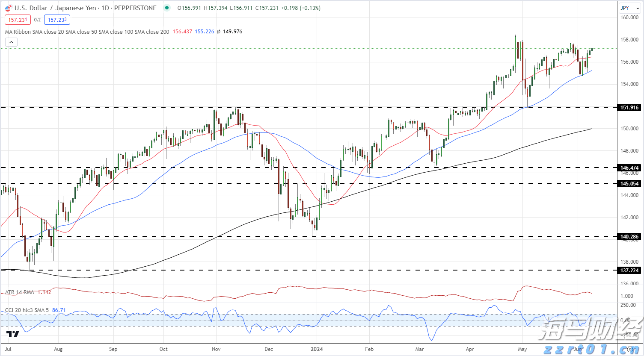644x356 pixels.
Task: Click the Feb label on time axis
Action: tap(369, 349)
